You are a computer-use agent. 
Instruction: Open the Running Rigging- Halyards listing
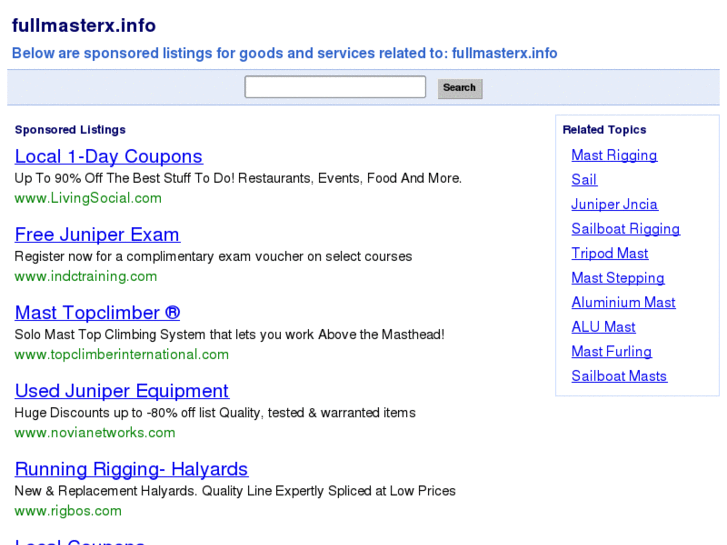click(131, 469)
